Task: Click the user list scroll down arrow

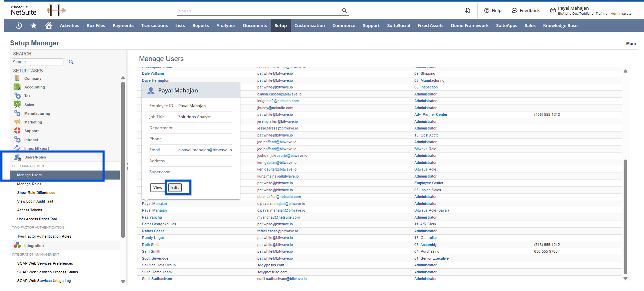Action: click(625, 279)
